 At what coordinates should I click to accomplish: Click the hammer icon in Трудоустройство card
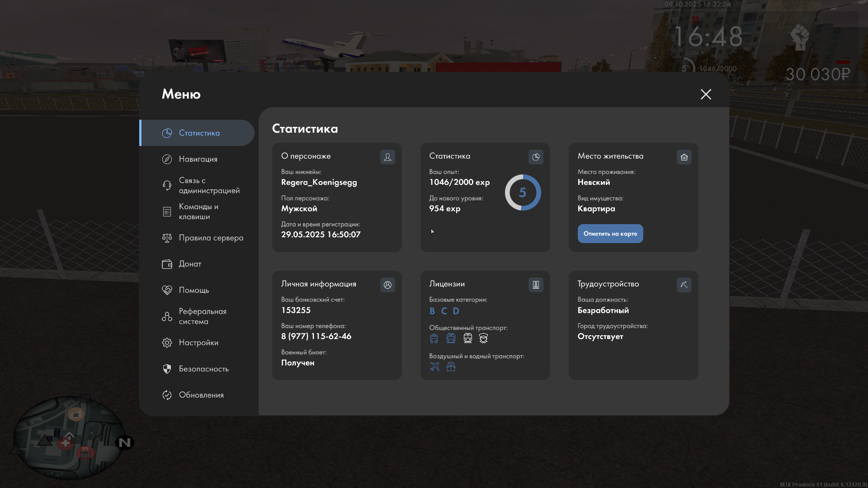(x=684, y=285)
